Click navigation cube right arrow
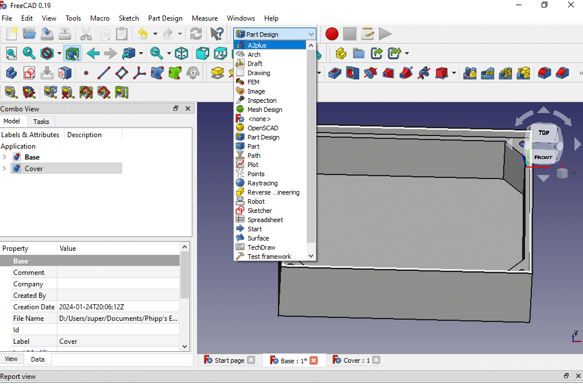Image resolution: width=583 pixels, height=392 pixels. coord(577,144)
